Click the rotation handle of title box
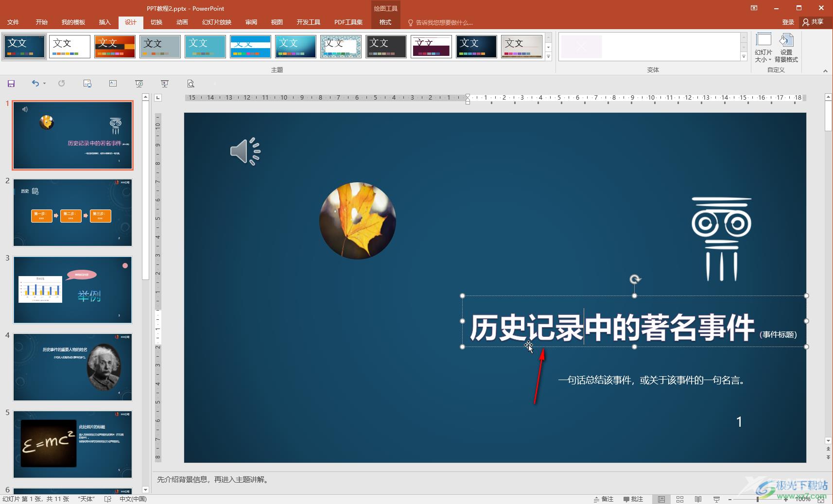The image size is (833, 504). (x=635, y=279)
